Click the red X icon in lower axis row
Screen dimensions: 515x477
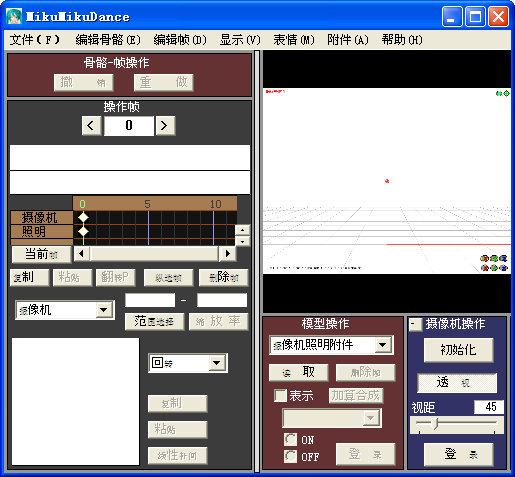(x=484, y=268)
